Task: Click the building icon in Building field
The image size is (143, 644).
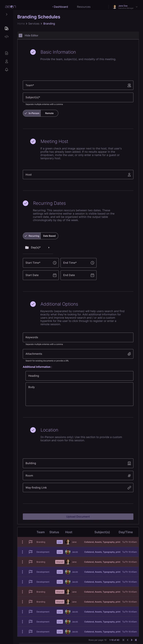Action: coord(129,463)
